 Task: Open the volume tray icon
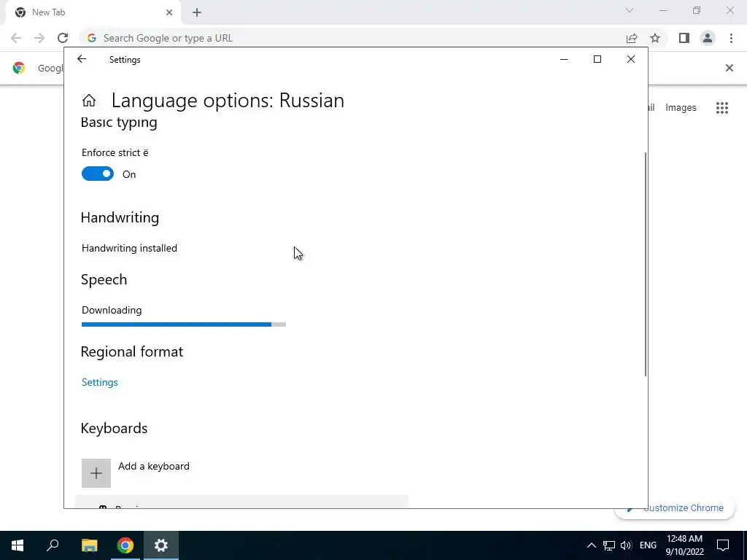click(626, 545)
